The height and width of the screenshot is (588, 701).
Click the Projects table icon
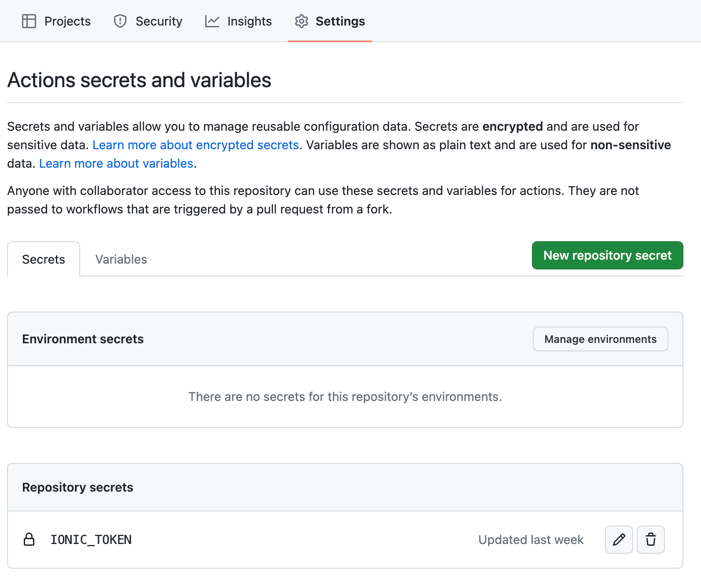coord(29,21)
